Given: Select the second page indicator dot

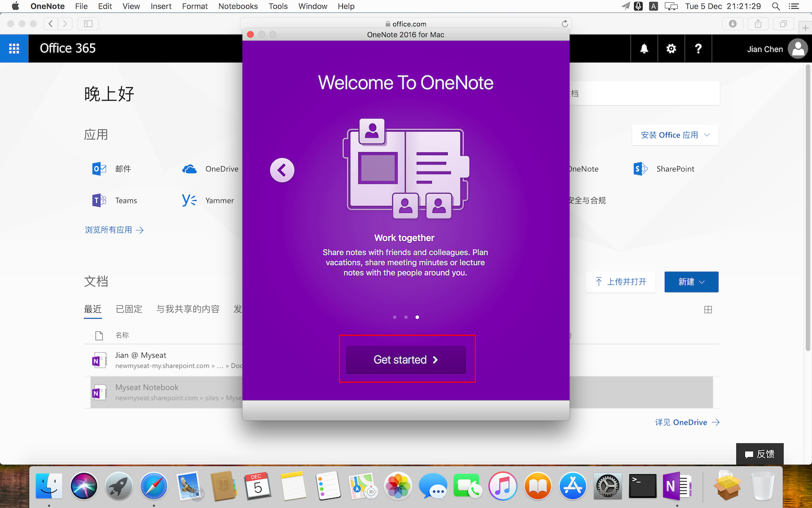Looking at the screenshot, I should pos(406,317).
